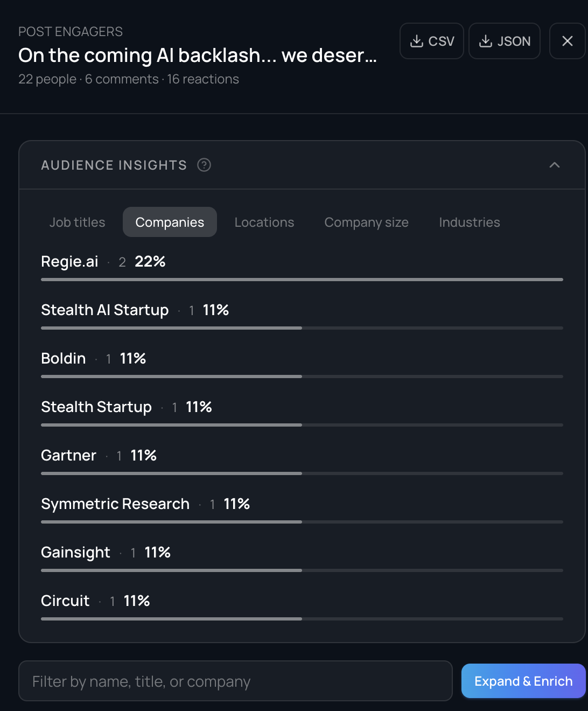Select the Gainsight company row
The image size is (588, 711).
[x=75, y=552]
